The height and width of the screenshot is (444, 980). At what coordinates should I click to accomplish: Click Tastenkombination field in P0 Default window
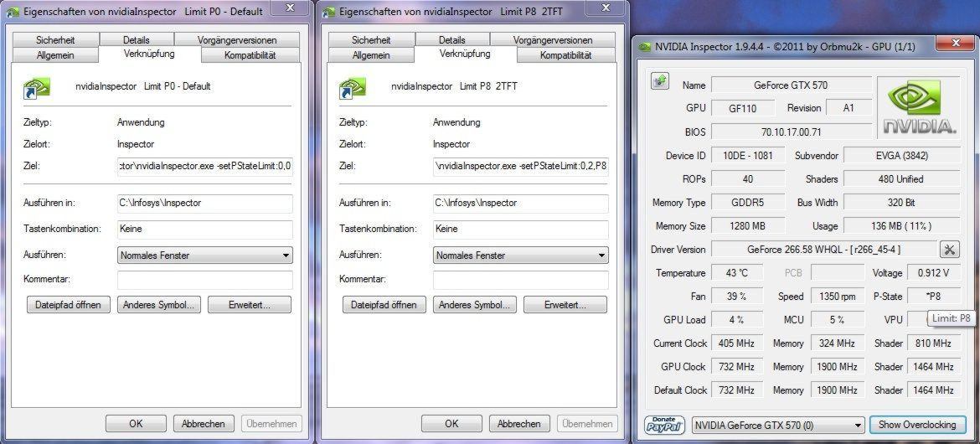click(x=205, y=229)
